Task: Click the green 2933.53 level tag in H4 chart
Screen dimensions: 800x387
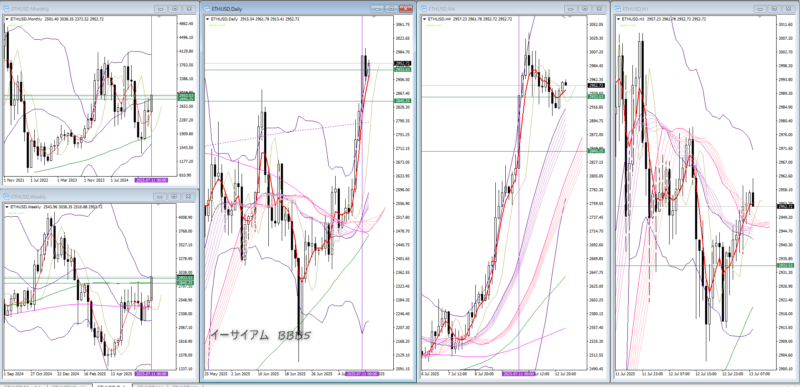Action: 597,96
